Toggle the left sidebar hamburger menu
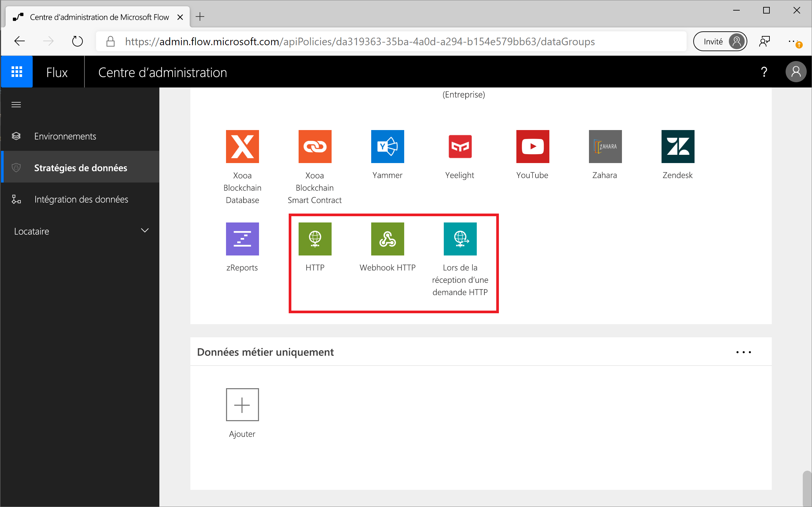 coord(16,105)
